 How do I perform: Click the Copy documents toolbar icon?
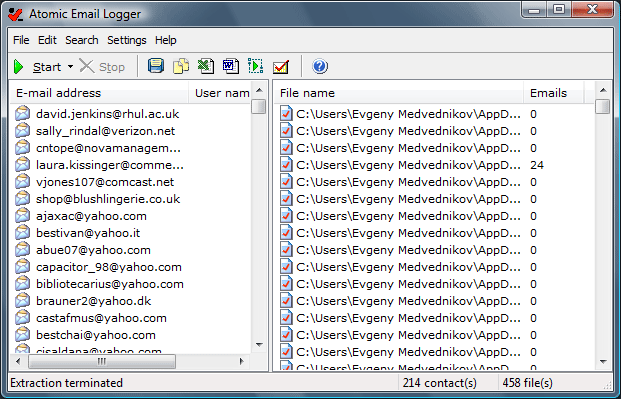point(181,66)
